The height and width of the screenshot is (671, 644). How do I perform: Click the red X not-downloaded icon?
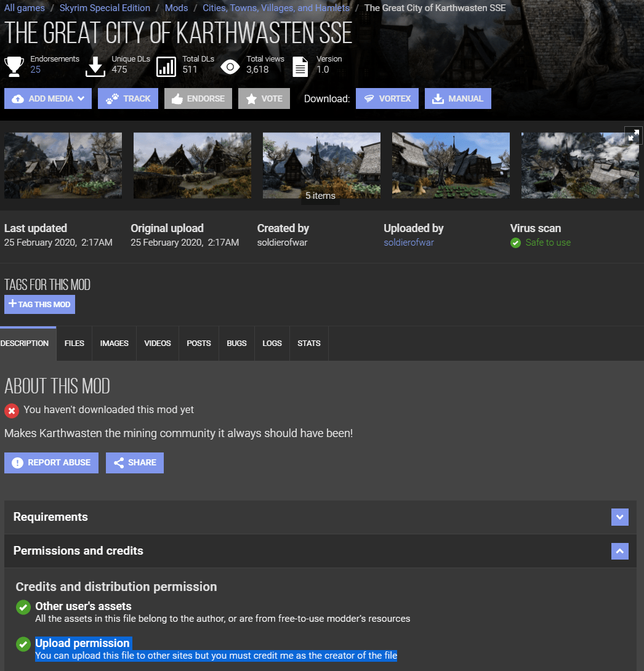12,411
